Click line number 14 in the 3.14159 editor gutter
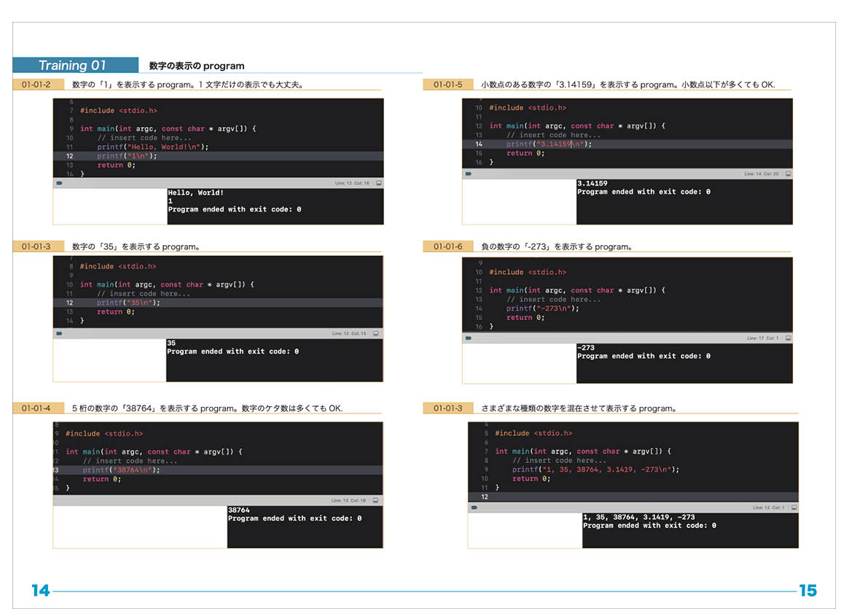868x614 pixels. pyautogui.click(x=479, y=144)
